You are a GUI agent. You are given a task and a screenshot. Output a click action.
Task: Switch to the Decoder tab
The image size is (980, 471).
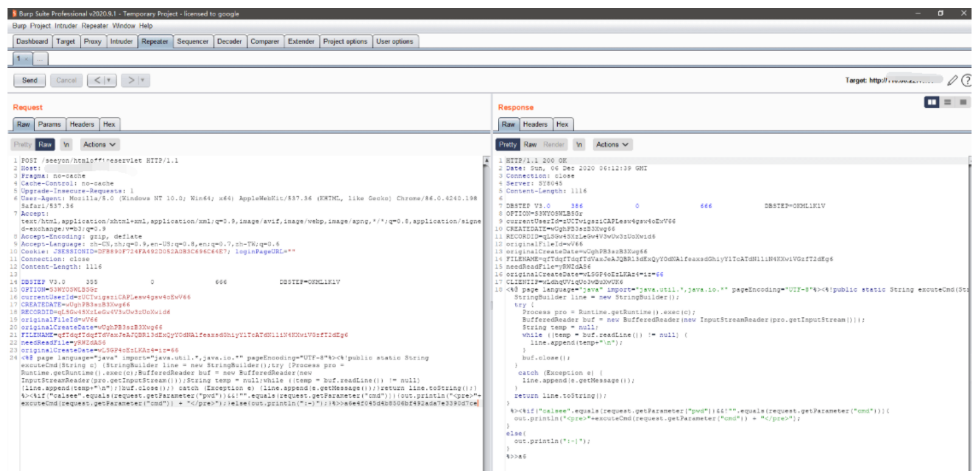tap(229, 41)
